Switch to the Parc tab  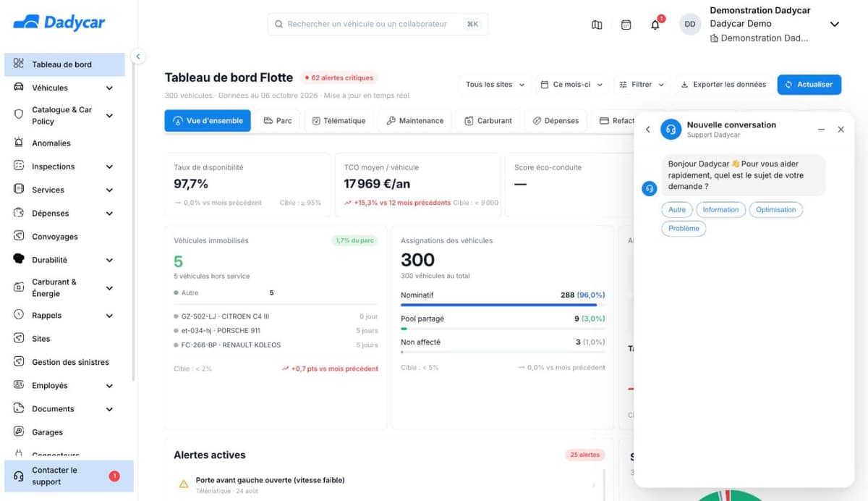[278, 121]
